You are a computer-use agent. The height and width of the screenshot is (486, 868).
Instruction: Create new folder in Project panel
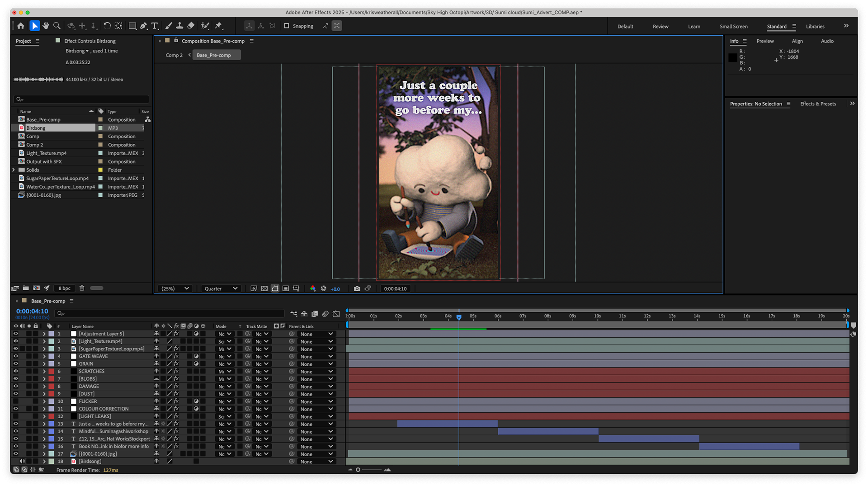coord(26,288)
